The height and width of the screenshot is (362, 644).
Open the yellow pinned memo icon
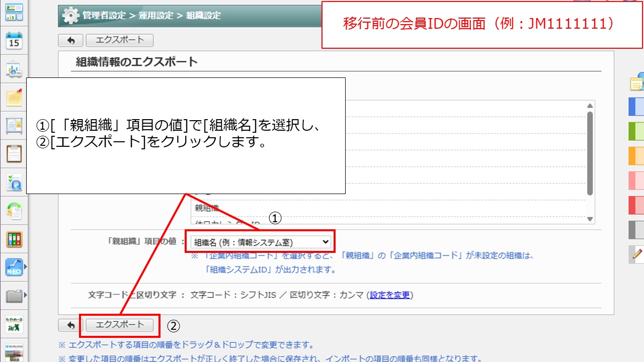tap(14, 98)
